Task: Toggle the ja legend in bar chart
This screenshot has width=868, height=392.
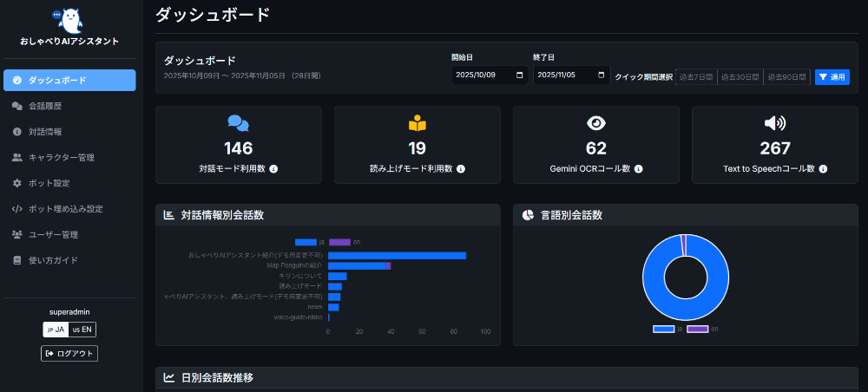Action: pyautogui.click(x=306, y=242)
